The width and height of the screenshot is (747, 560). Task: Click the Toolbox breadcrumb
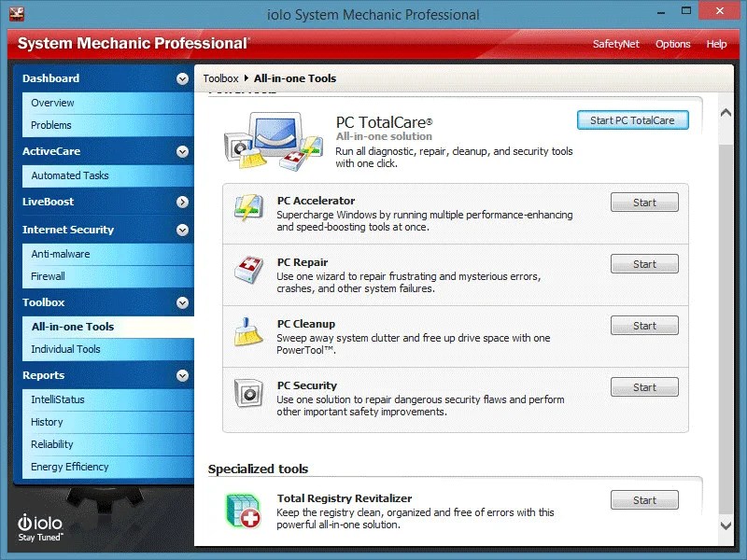(220, 78)
